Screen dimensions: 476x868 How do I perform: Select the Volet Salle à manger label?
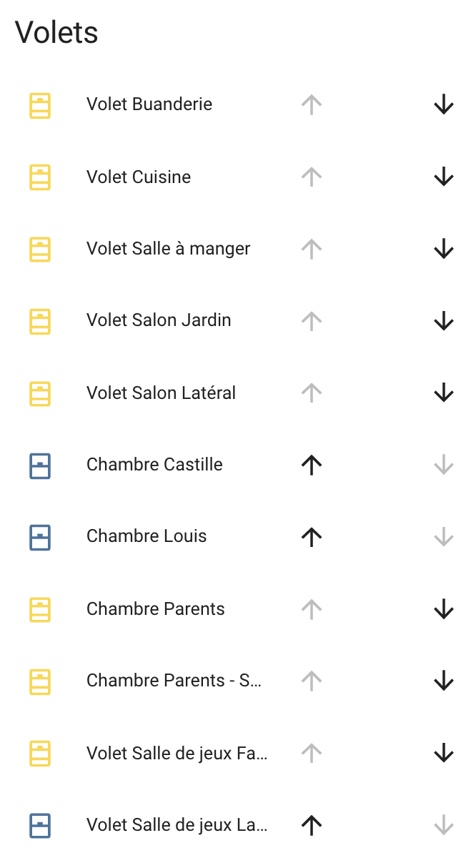(168, 249)
